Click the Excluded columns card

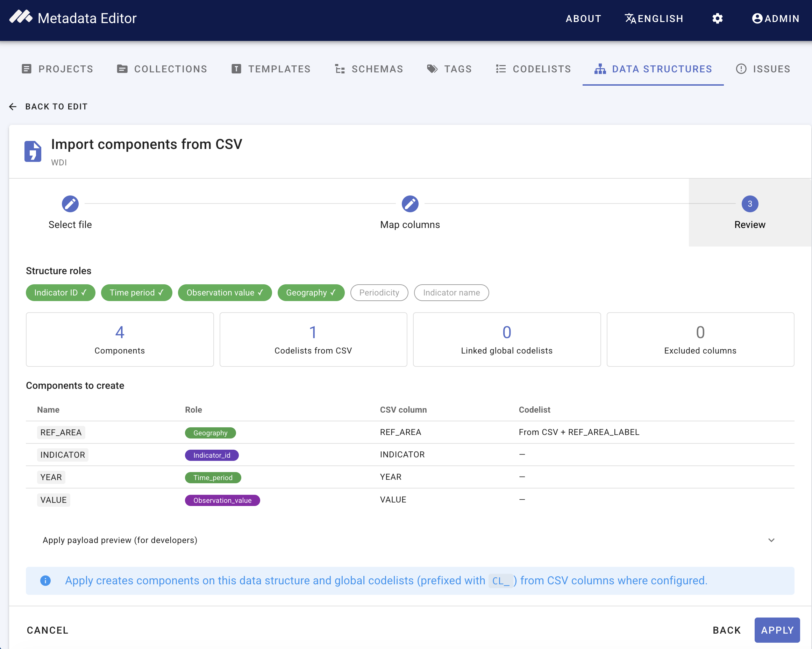click(x=700, y=340)
